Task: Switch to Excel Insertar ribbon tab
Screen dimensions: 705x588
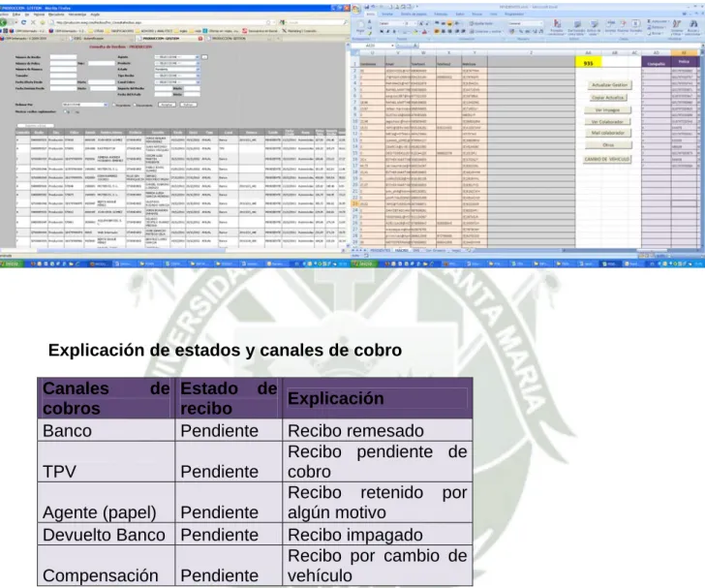Action: (387, 14)
